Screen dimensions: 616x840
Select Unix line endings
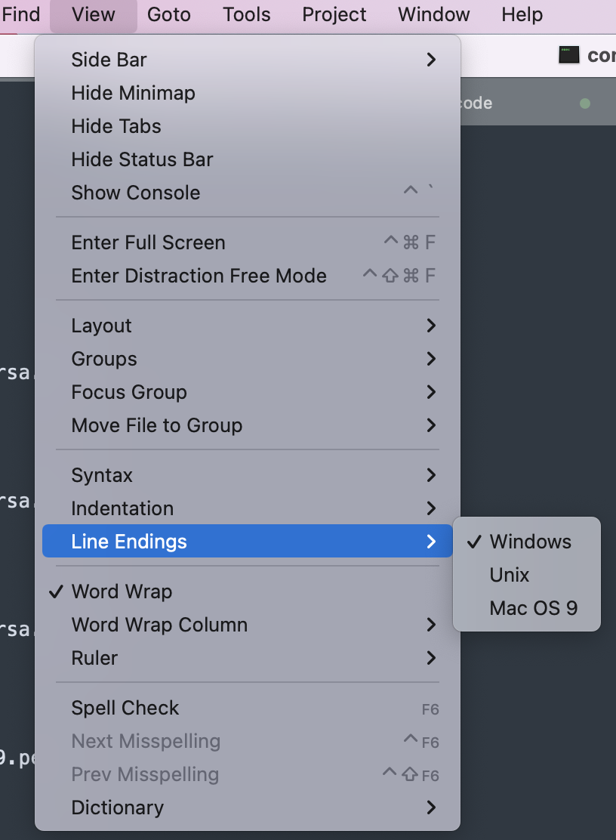[x=510, y=575]
